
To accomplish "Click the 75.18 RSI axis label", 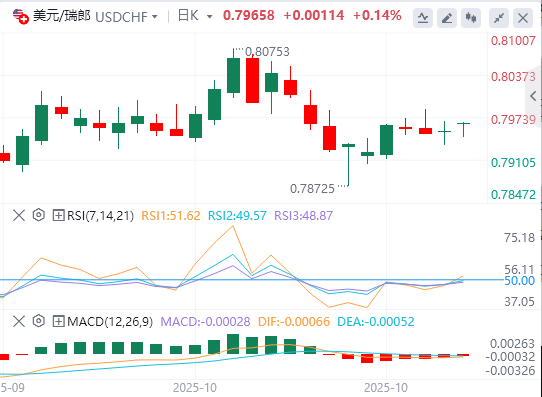I will click(x=519, y=238).
